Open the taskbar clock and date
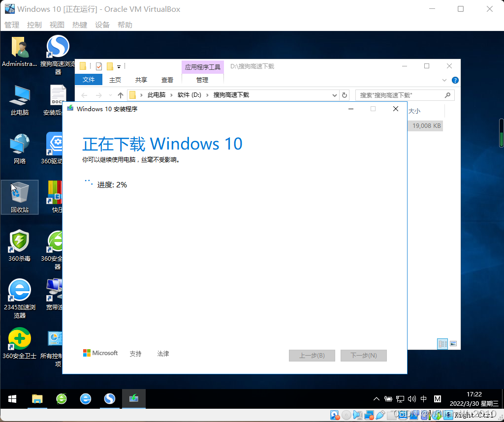 474,399
